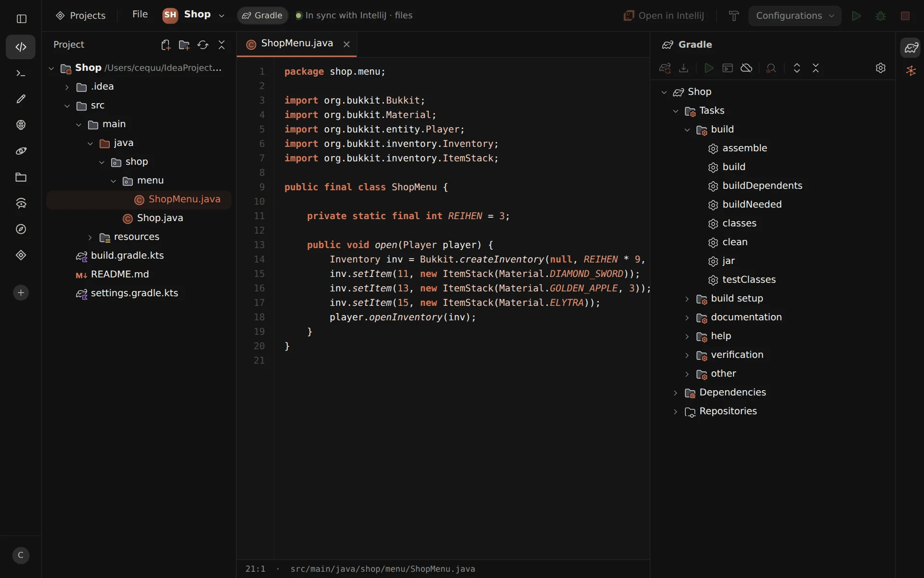924x578 pixels.
Task: Click the file path in status bar
Action: tap(383, 569)
